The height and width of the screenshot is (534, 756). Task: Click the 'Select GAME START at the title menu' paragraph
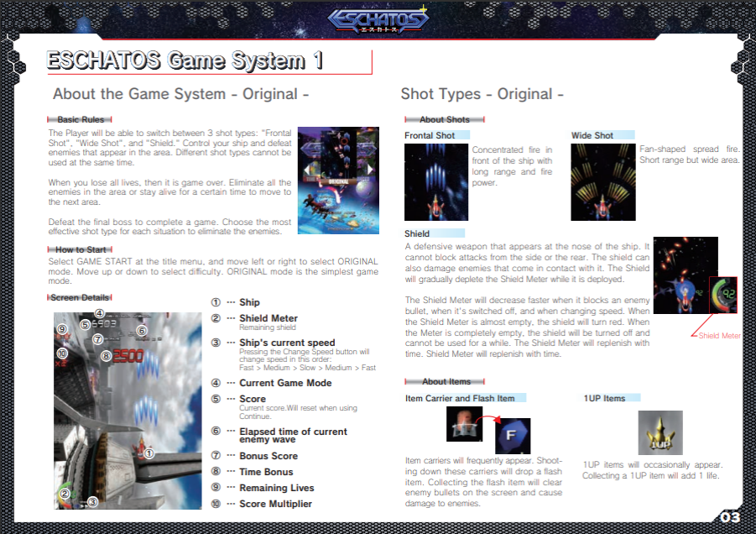coord(213,271)
